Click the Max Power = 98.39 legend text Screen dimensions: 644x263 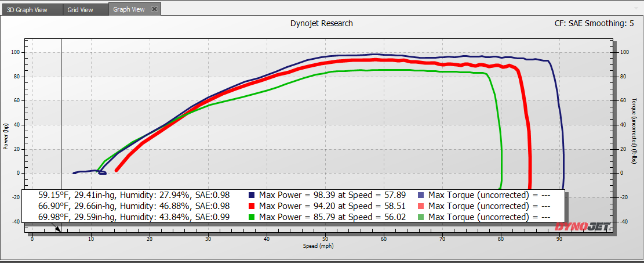pos(332,195)
